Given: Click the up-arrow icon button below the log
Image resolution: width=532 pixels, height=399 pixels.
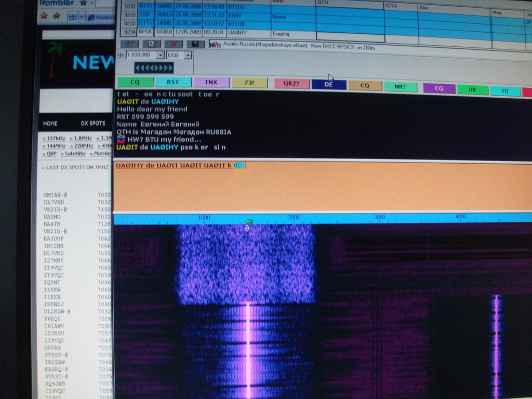Looking at the screenshot, I should click(151, 44).
